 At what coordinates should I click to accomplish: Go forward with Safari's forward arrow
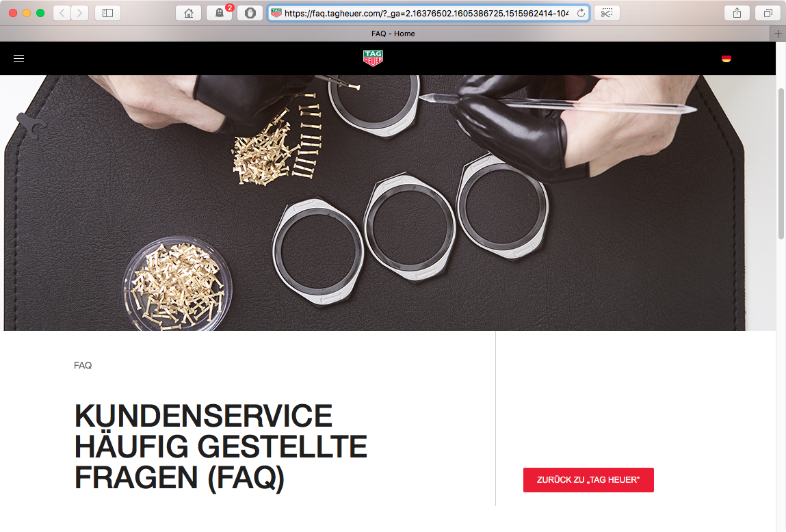tap(80, 13)
